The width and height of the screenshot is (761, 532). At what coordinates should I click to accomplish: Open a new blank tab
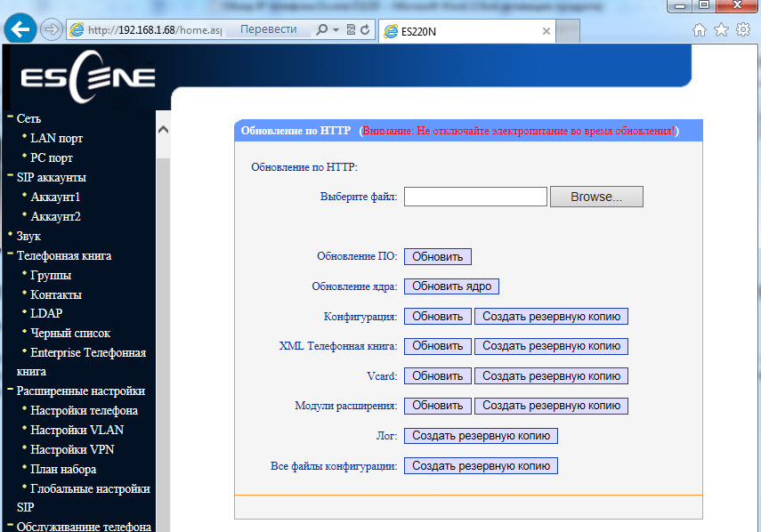tap(567, 31)
